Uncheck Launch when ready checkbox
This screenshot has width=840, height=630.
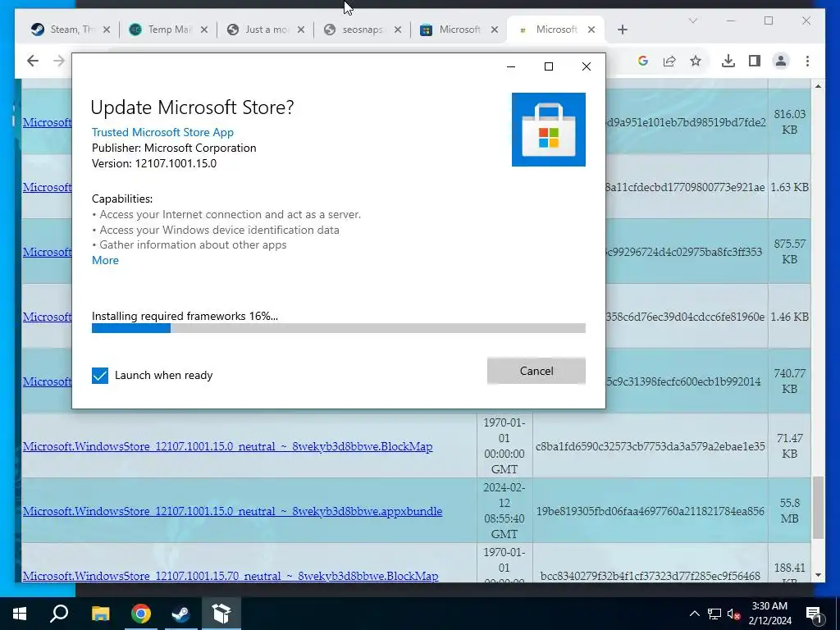pos(99,375)
